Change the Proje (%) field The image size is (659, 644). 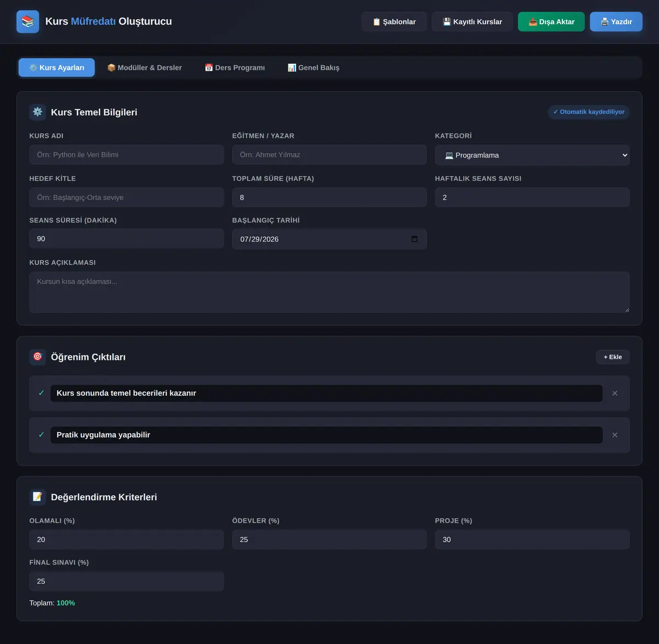coord(532,540)
